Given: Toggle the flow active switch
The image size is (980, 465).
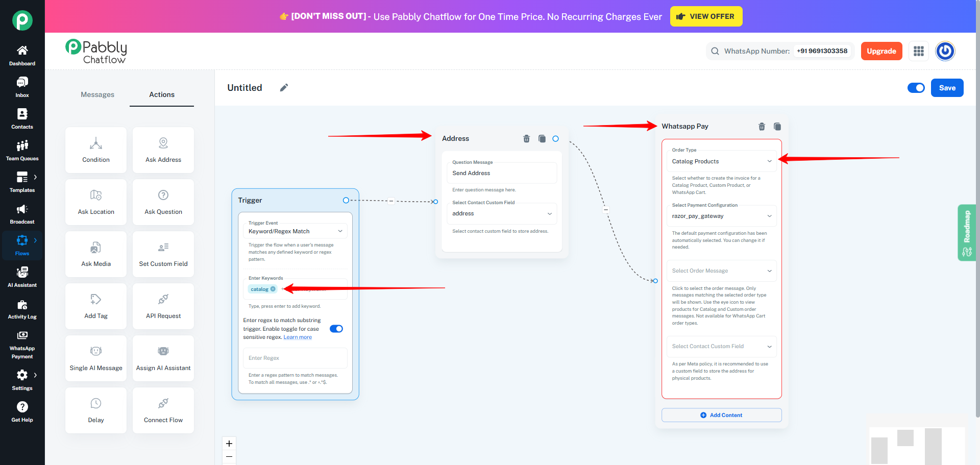Looking at the screenshot, I should point(916,88).
